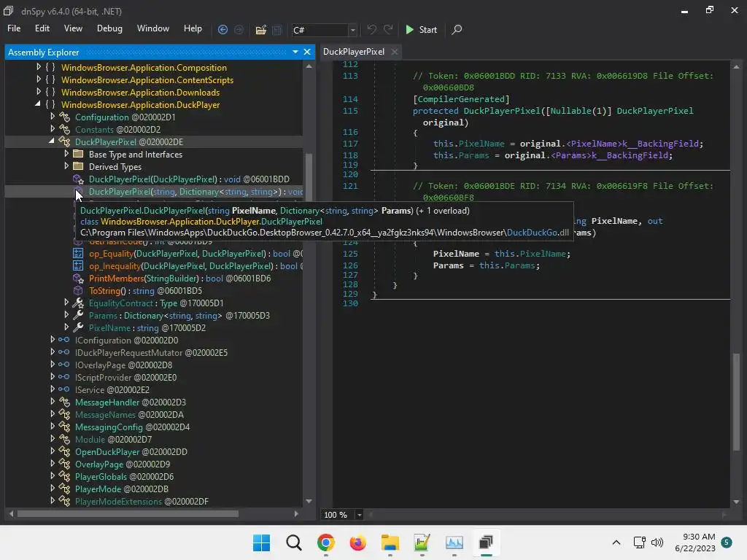Image resolution: width=747 pixels, height=560 pixels.
Task: Select the PlayerGlobals tree item
Action: 124,476
